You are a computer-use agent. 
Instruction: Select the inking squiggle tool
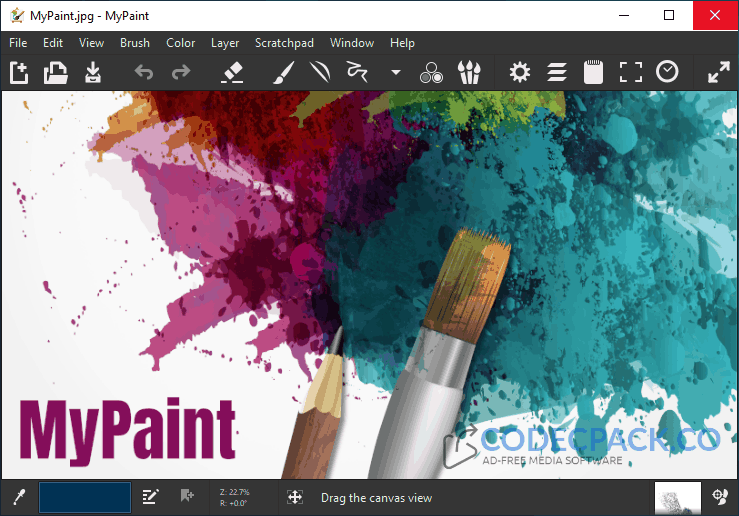(357, 73)
